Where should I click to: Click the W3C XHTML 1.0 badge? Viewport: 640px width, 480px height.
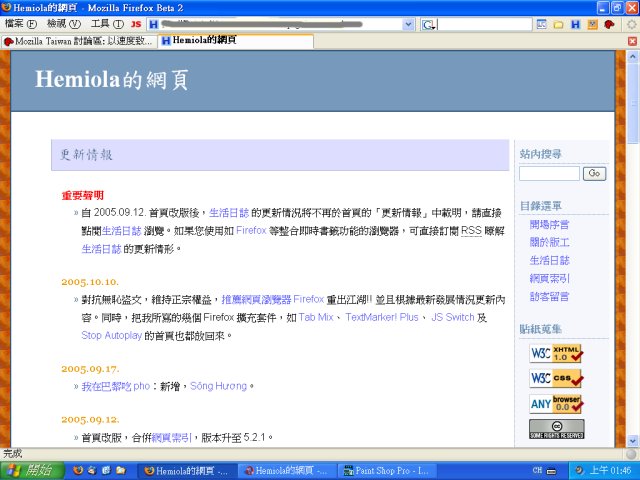(x=556, y=353)
